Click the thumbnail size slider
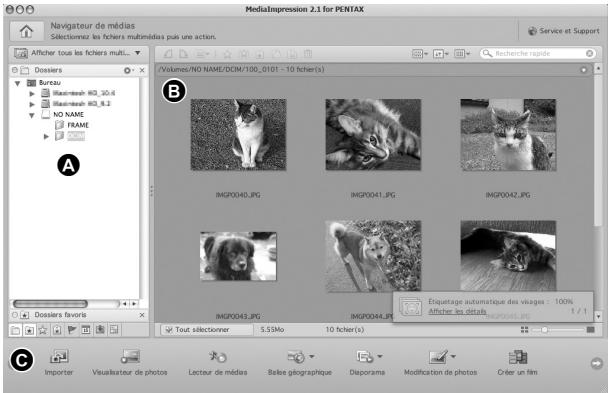Image resolution: width=609 pixels, height=393 pixels. tap(558, 330)
